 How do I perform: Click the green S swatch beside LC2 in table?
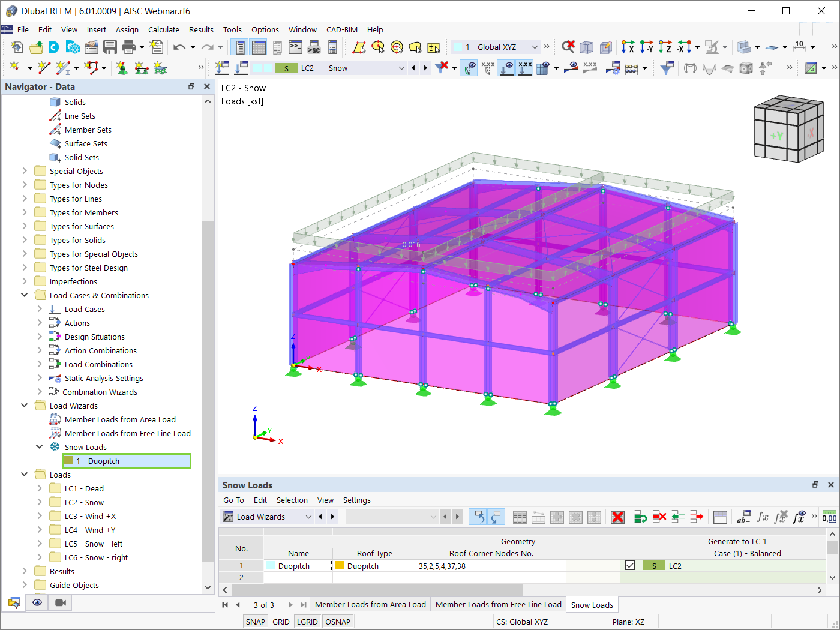click(x=654, y=565)
